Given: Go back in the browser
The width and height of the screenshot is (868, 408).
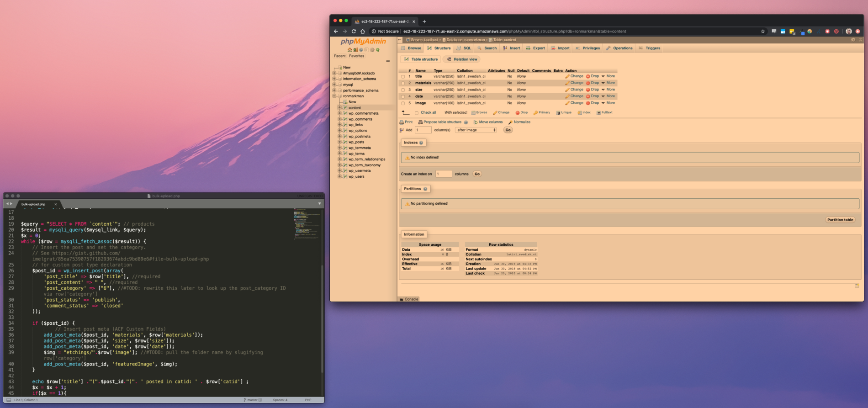Looking at the screenshot, I should 336,32.
